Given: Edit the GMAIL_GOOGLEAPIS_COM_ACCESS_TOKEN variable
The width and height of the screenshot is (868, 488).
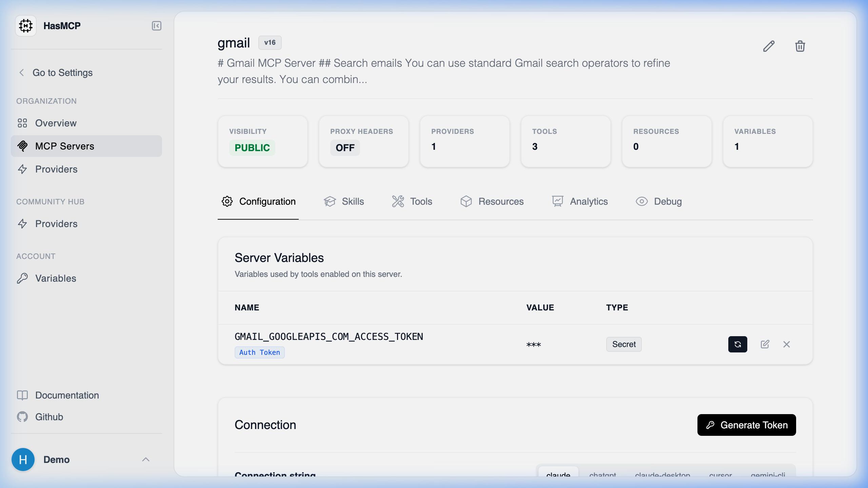Looking at the screenshot, I should [765, 344].
